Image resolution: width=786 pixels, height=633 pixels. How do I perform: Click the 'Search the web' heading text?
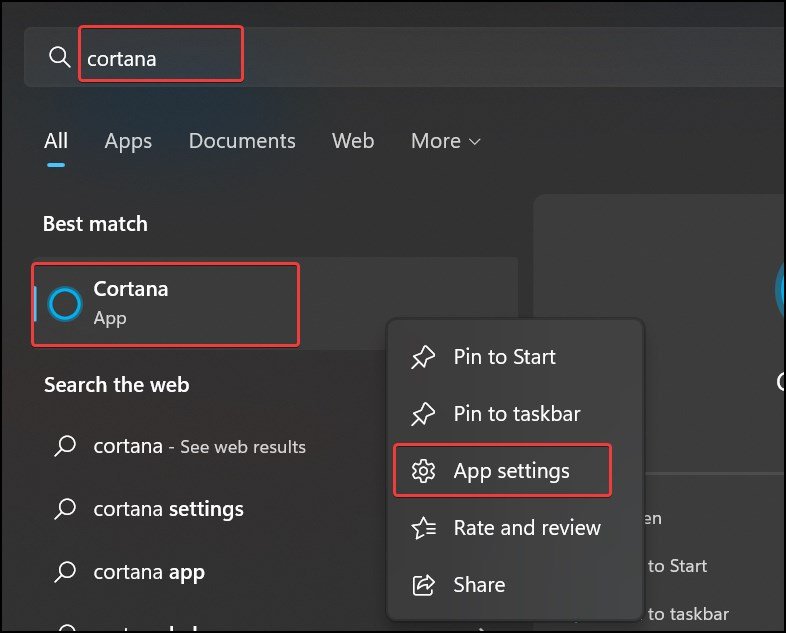point(117,385)
